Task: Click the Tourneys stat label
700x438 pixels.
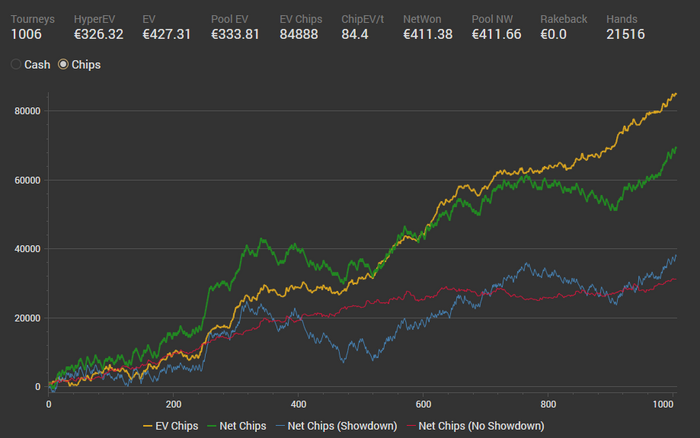Action: 33,19
